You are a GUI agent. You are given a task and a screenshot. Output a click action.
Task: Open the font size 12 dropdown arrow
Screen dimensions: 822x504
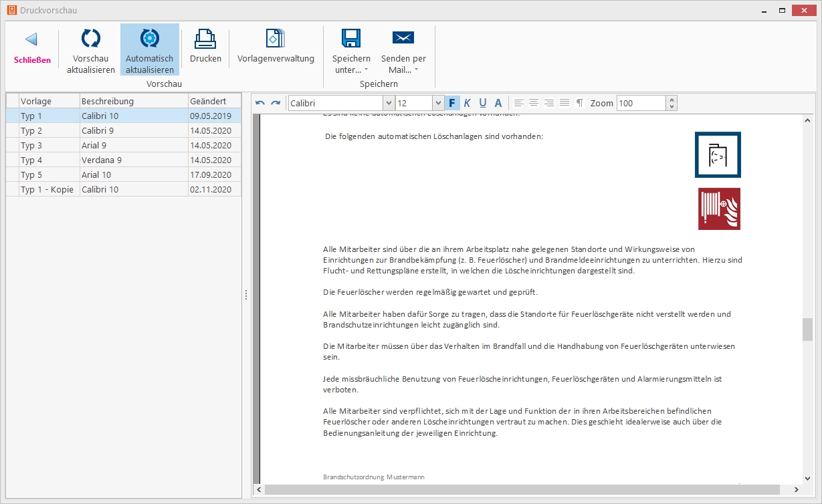(438, 103)
